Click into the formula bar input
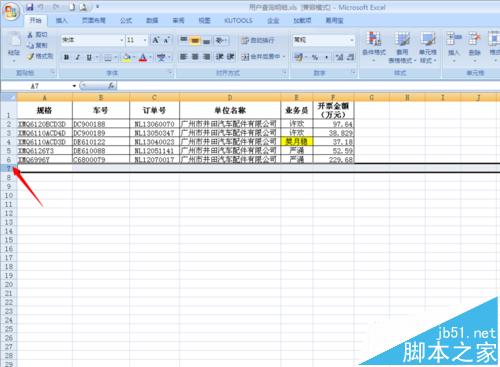Image resolution: width=500 pixels, height=367 pixels. coord(308,86)
